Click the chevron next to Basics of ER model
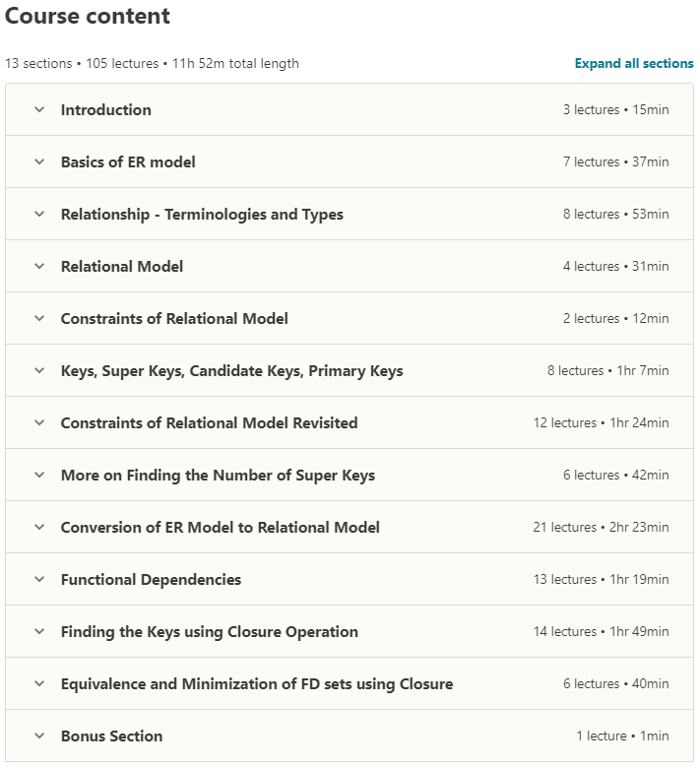Image resolution: width=700 pixels, height=768 pixels. click(39, 162)
